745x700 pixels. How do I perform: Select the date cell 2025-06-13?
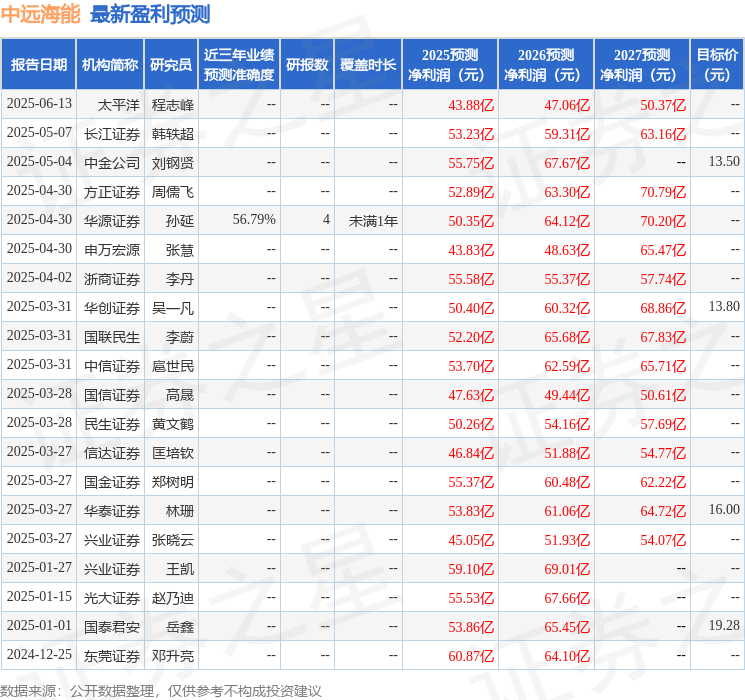point(39,104)
